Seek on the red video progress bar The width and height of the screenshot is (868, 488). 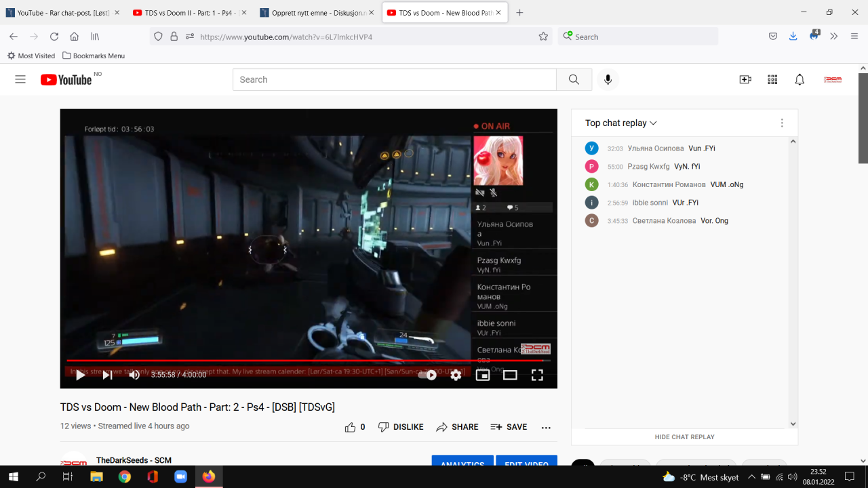[x=309, y=361]
